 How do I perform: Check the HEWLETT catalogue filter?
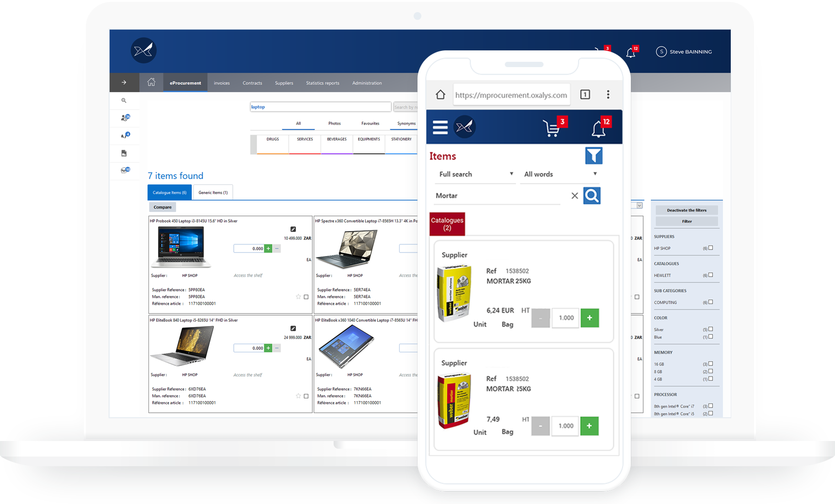point(711,275)
